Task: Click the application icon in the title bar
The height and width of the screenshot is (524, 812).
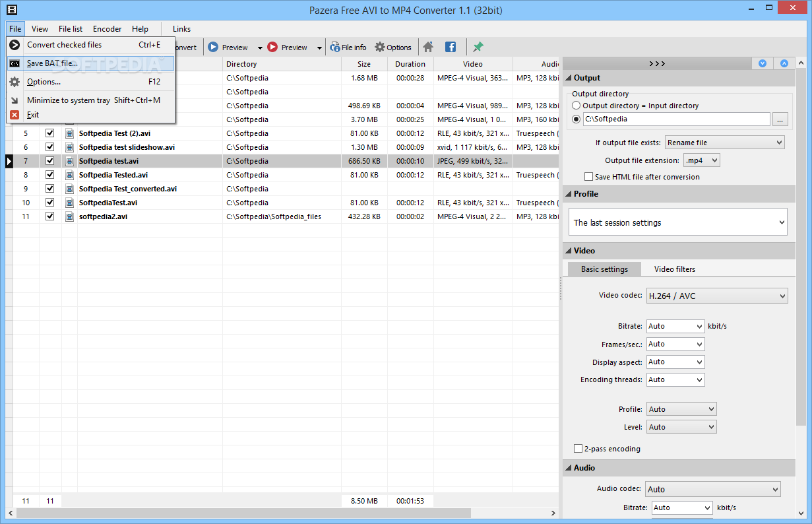Action: point(11,10)
